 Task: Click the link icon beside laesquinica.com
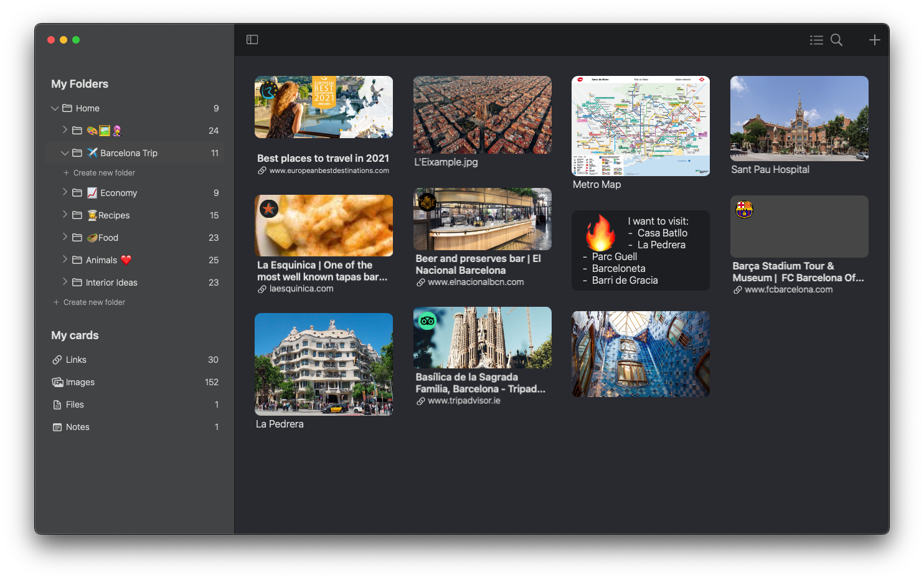pos(262,289)
